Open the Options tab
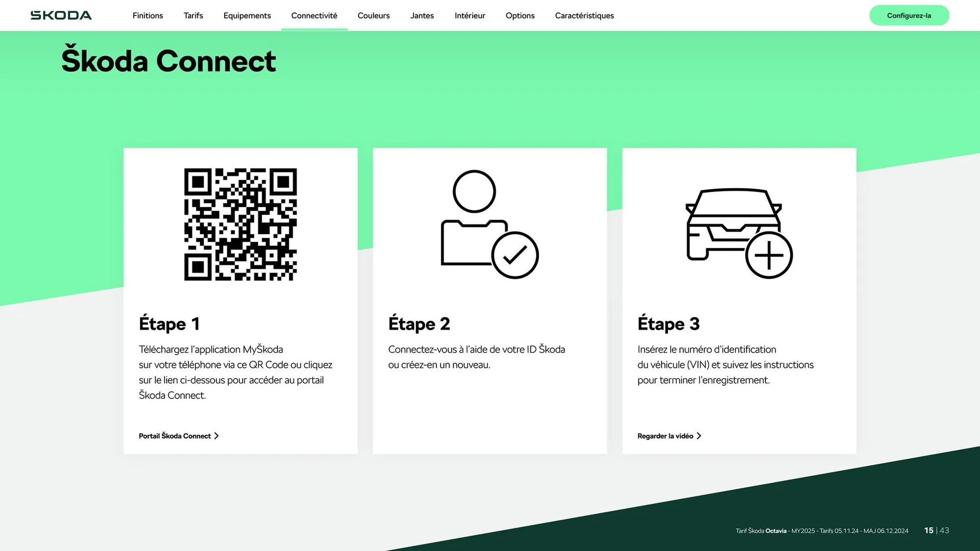Viewport: 980px width, 551px height. pyautogui.click(x=520, y=15)
